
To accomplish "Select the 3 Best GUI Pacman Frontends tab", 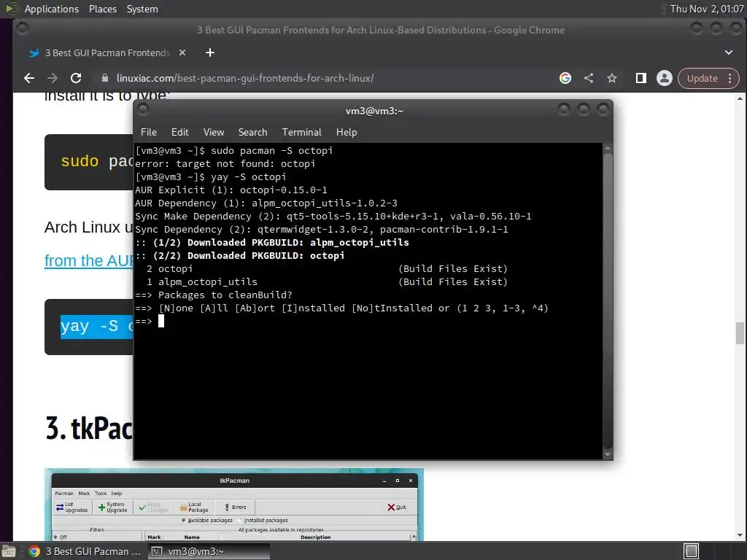I will [x=107, y=52].
